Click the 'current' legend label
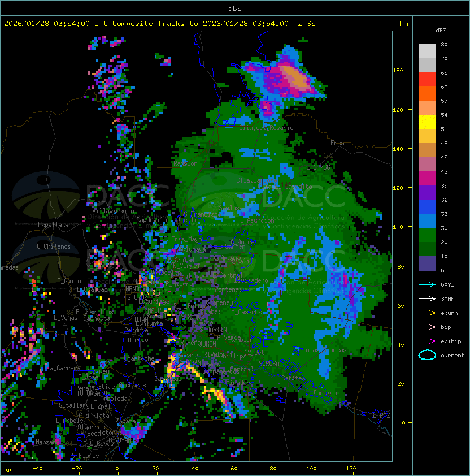 [x=452, y=356]
